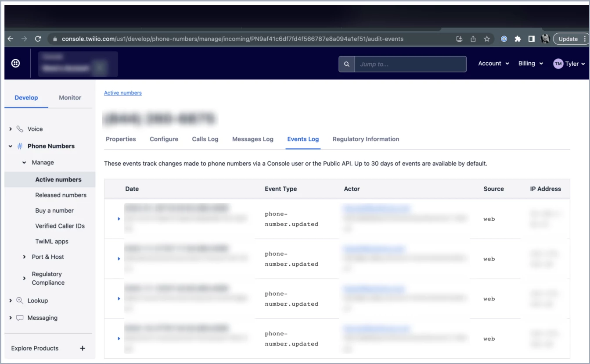
Task: Click the Voice phone icon
Action: click(20, 129)
